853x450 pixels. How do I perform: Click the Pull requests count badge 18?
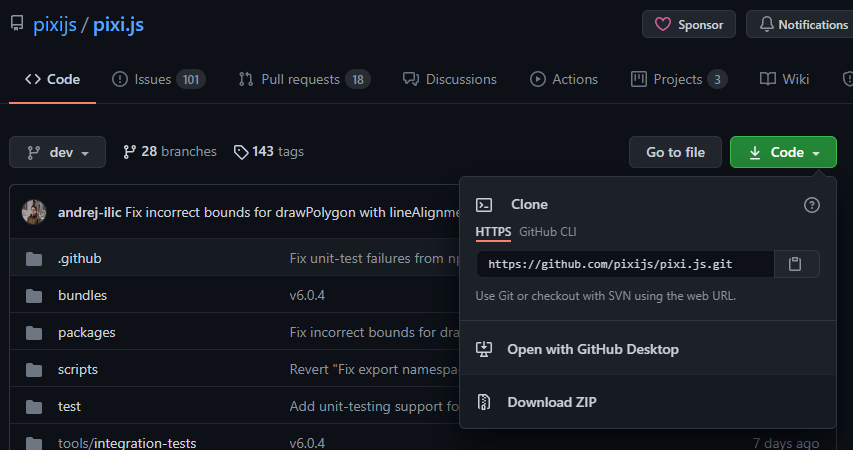(x=357, y=79)
